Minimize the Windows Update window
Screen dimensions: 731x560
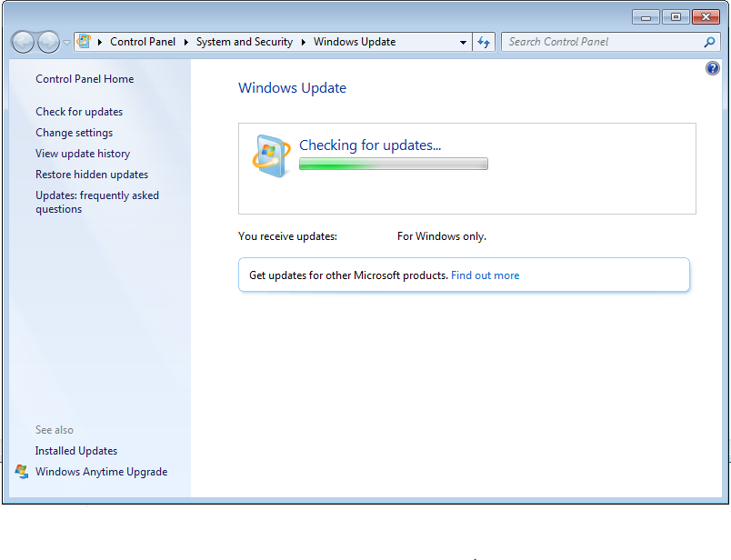pyautogui.click(x=646, y=17)
